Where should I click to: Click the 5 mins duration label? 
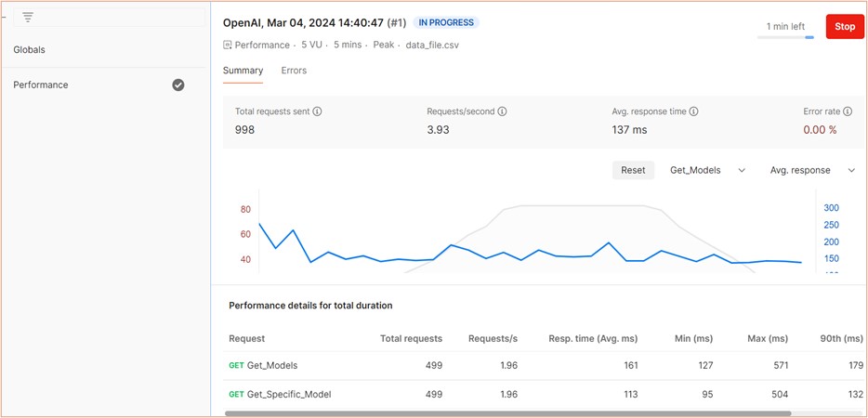[347, 45]
